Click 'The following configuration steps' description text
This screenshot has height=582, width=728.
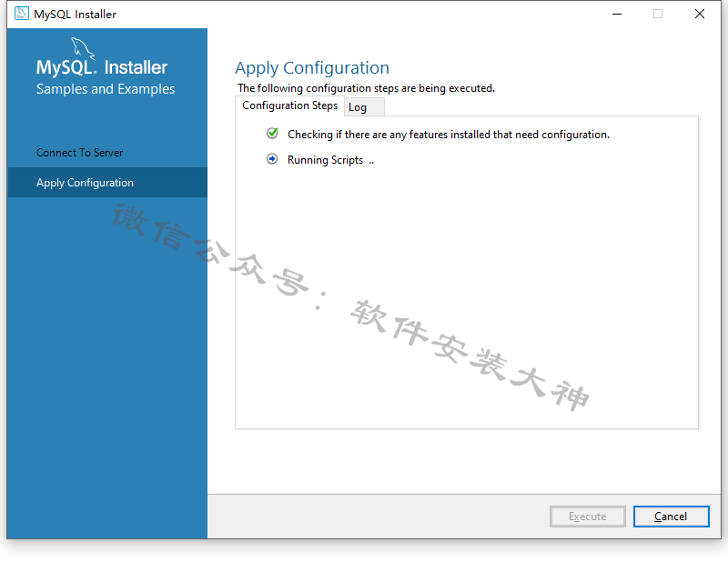(x=367, y=88)
